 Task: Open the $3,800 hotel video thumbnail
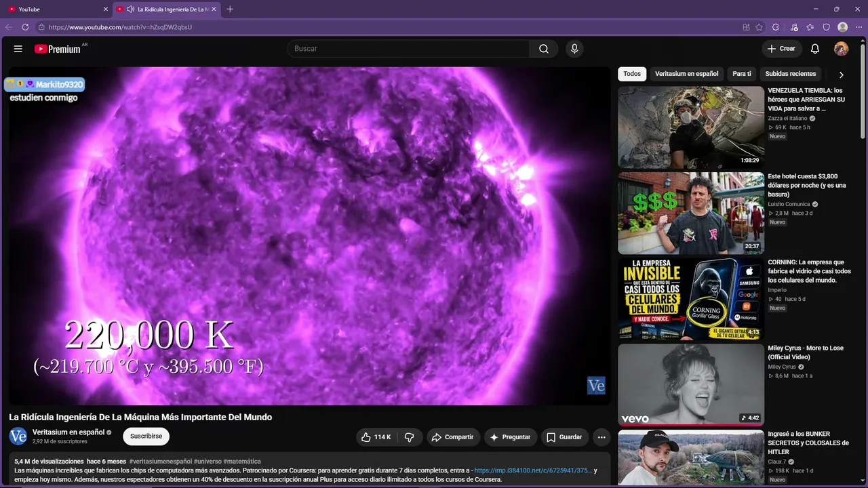(x=691, y=213)
